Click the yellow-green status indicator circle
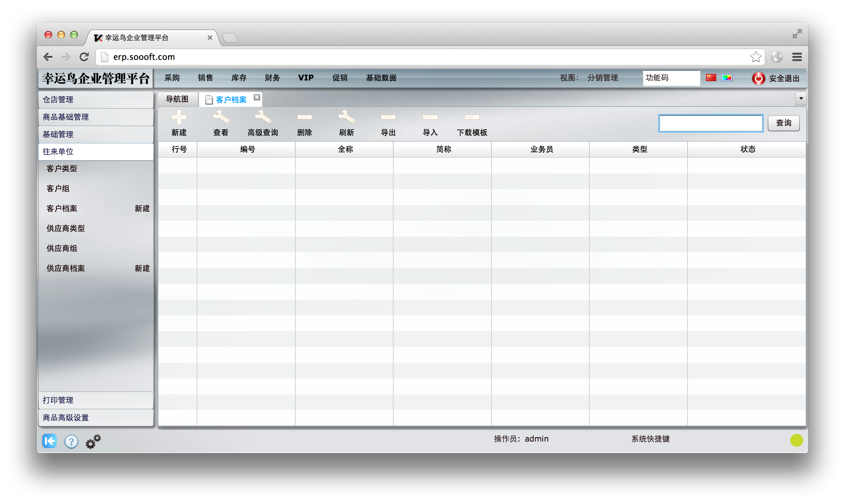The width and height of the screenshot is (845, 504). 796,440
